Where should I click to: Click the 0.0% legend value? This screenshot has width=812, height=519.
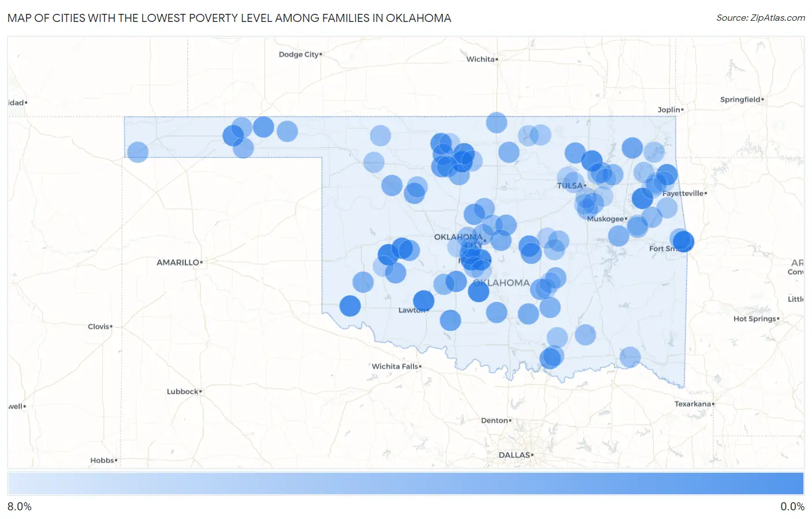pos(792,506)
